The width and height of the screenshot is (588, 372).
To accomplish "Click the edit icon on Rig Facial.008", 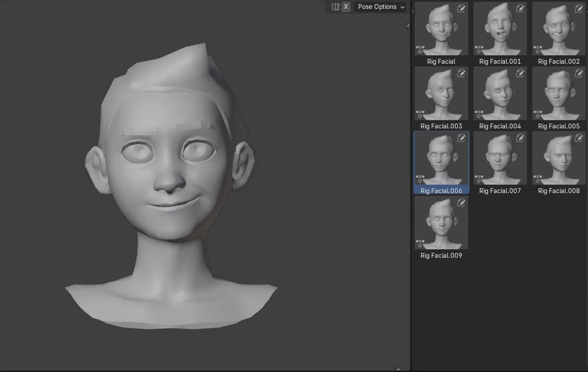I will [579, 139].
